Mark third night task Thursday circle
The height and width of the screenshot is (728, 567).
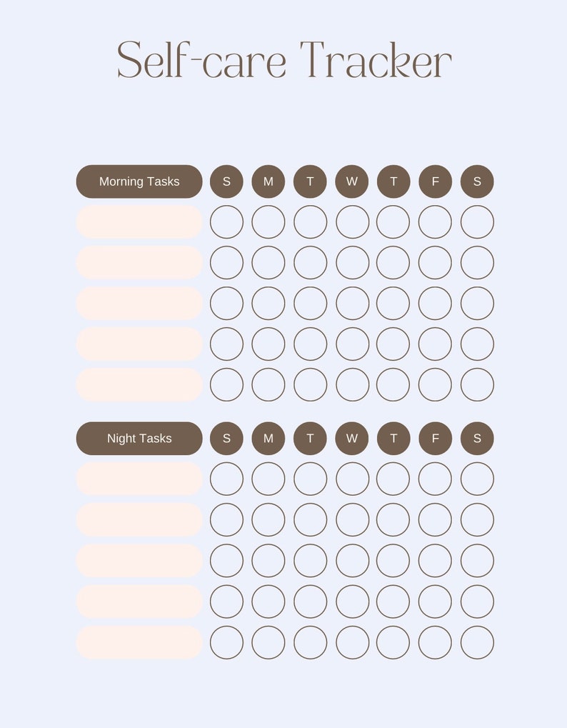coord(393,560)
